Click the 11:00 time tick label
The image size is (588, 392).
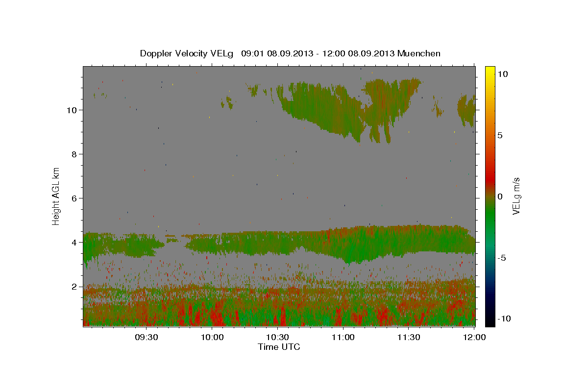pos(343,337)
